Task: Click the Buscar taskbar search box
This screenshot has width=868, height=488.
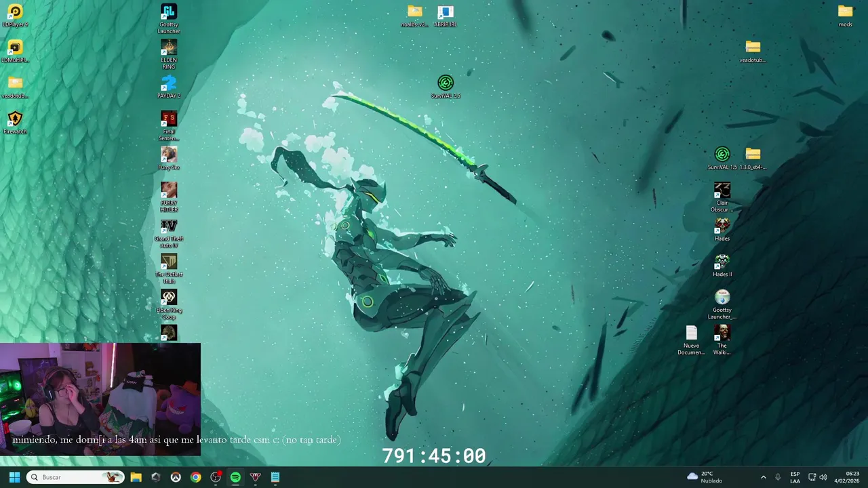Action: tap(76, 477)
